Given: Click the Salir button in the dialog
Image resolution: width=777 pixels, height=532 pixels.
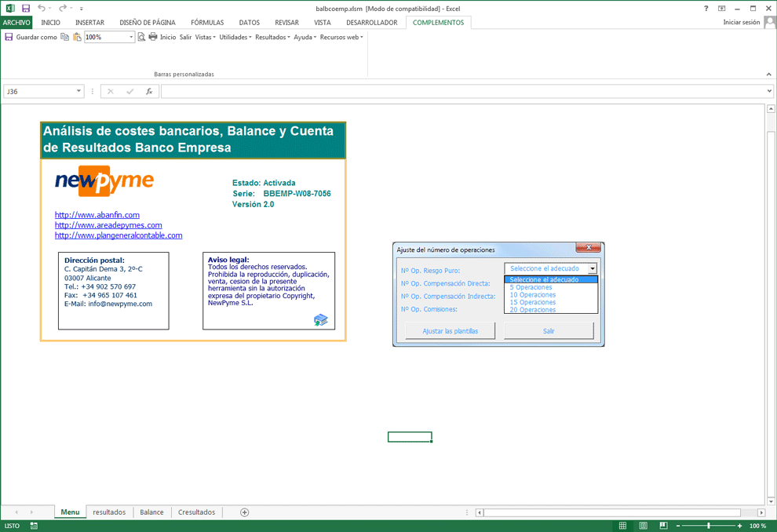Looking at the screenshot, I should coord(549,331).
